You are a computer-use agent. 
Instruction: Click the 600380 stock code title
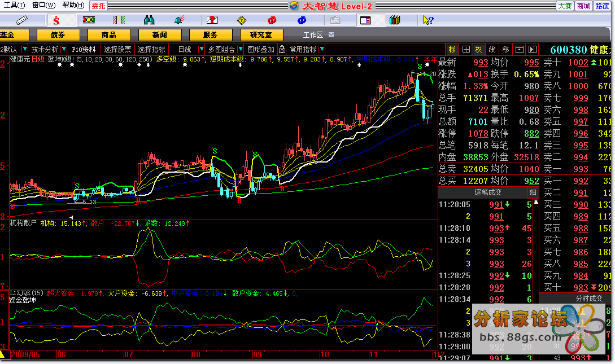point(568,50)
